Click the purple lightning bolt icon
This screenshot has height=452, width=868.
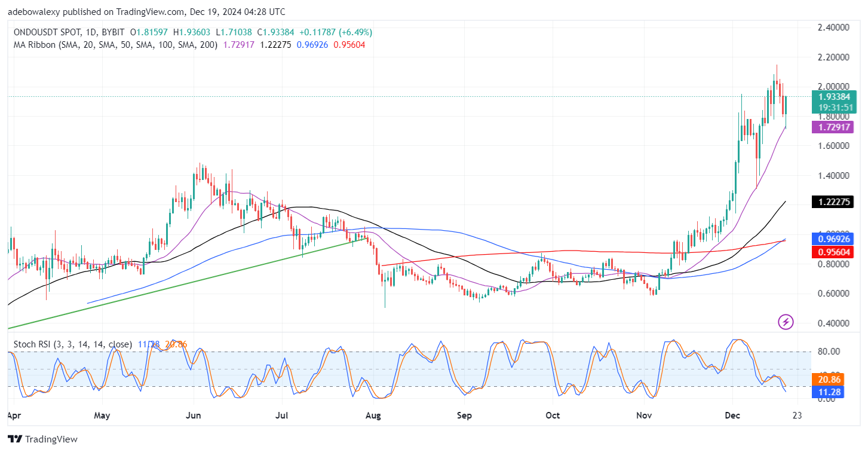tap(786, 322)
